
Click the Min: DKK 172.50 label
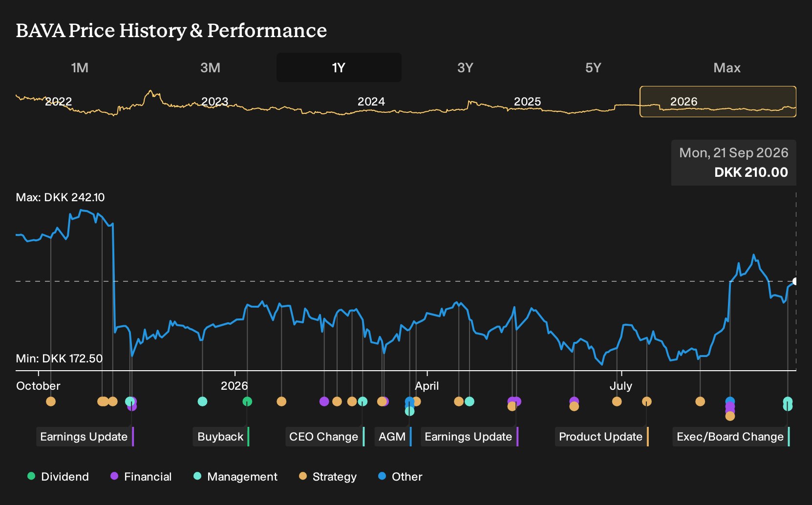click(x=59, y=358)
